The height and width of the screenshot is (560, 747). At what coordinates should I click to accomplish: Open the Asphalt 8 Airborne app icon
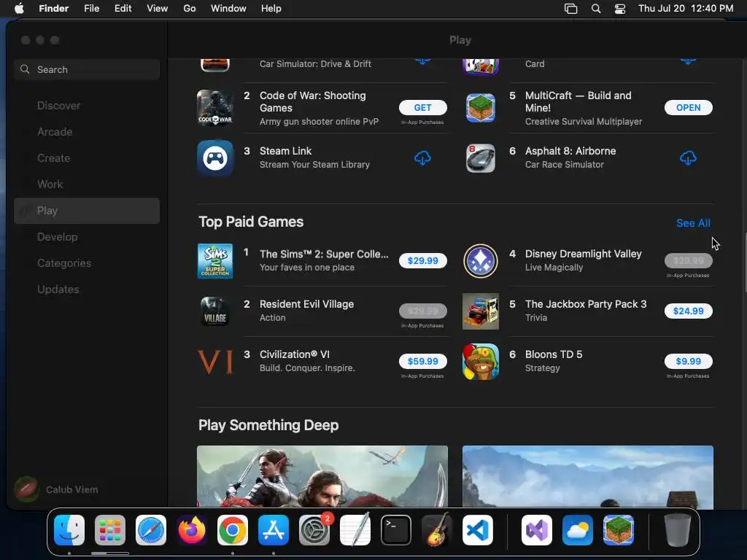pyautogui.click(x=480, y=158)
